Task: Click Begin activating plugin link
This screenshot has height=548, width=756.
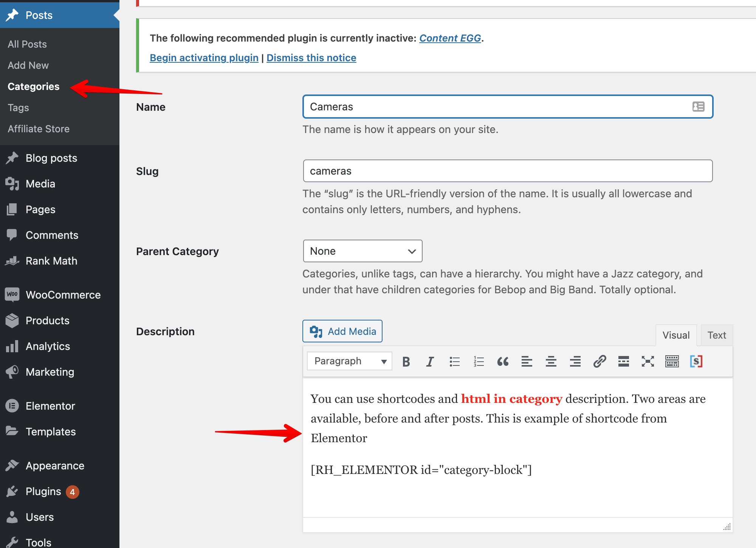Action: coord(204,57)
